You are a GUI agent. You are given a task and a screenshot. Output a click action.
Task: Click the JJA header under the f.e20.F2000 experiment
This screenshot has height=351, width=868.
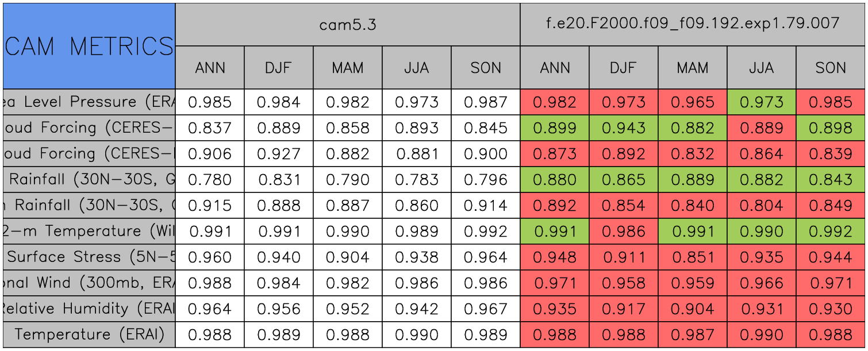(762, 68)
